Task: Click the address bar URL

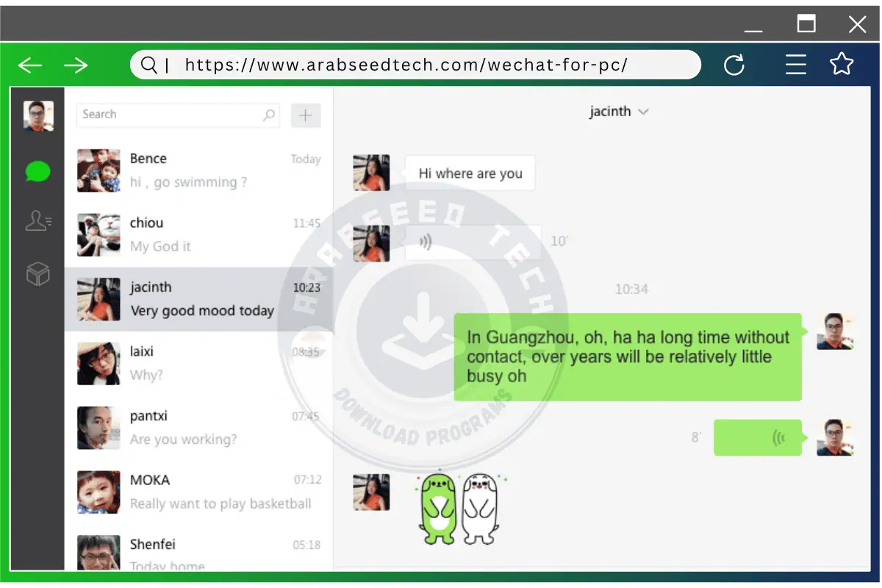Action: coord(404,65)
